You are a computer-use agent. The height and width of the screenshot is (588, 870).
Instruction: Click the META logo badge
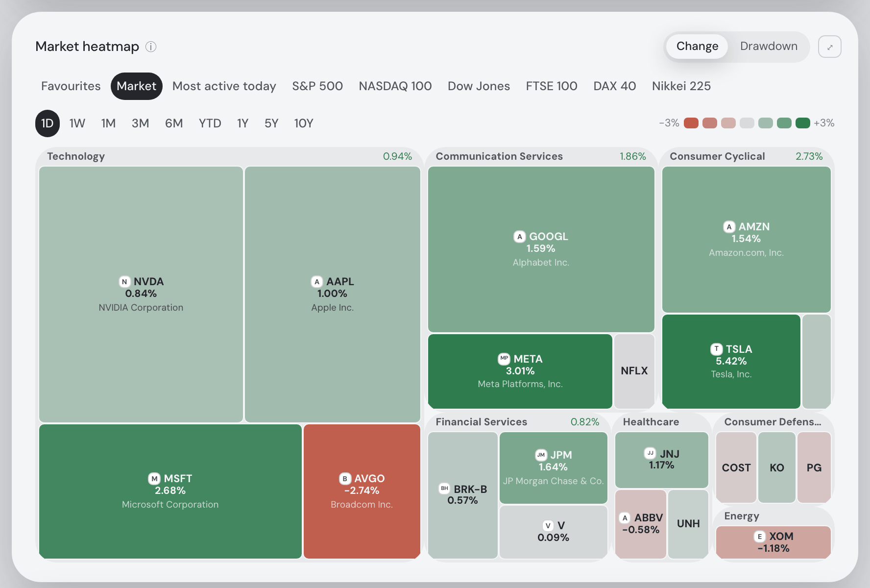(x=504, y=359)
